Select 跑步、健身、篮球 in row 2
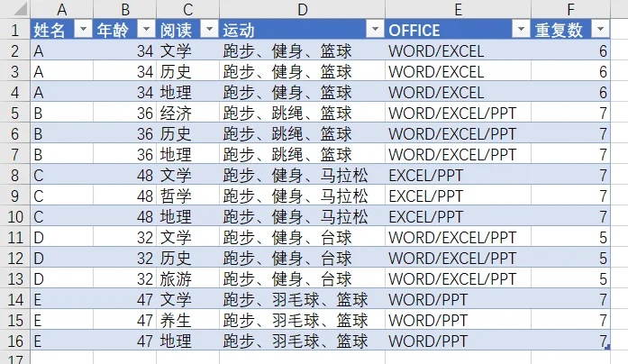This screenshot has width=628, height=364. point(303,50)
